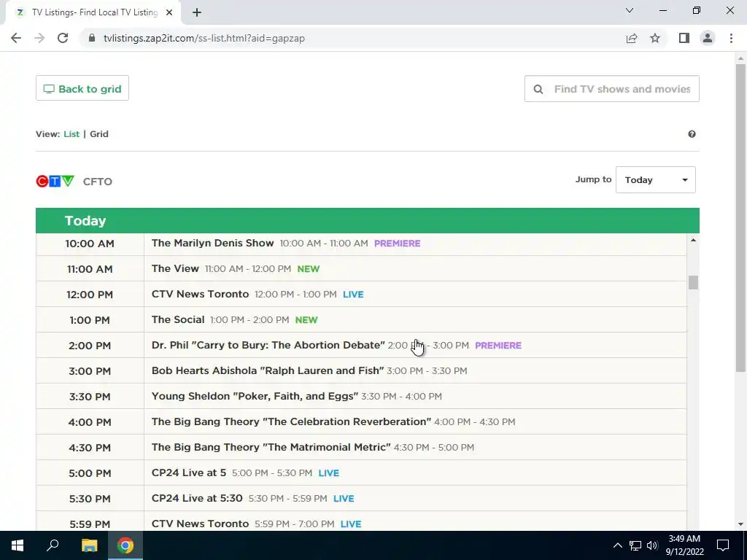Click the search magnifier icon
Screen dimensions: 747x560
click(x=538, y=89)
